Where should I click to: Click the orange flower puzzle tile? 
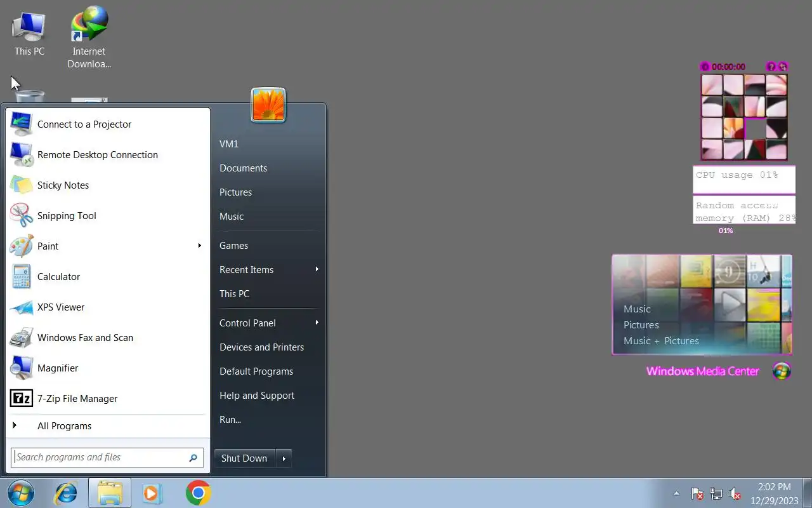(x=733, y=128)
